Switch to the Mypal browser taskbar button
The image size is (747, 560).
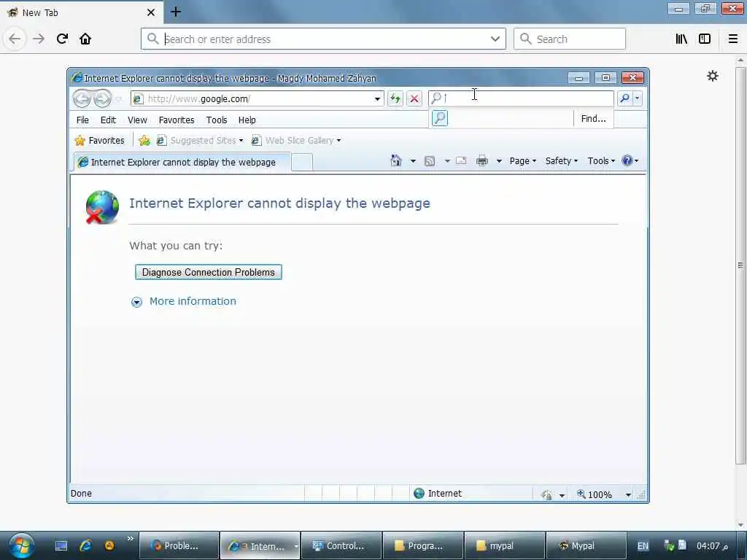click(x=586, y=545)
